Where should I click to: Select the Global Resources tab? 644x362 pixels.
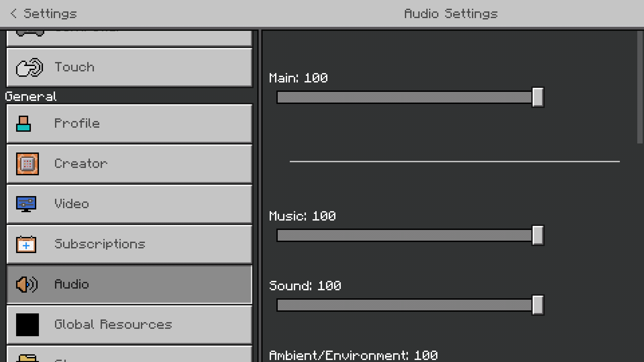[129, 325]
